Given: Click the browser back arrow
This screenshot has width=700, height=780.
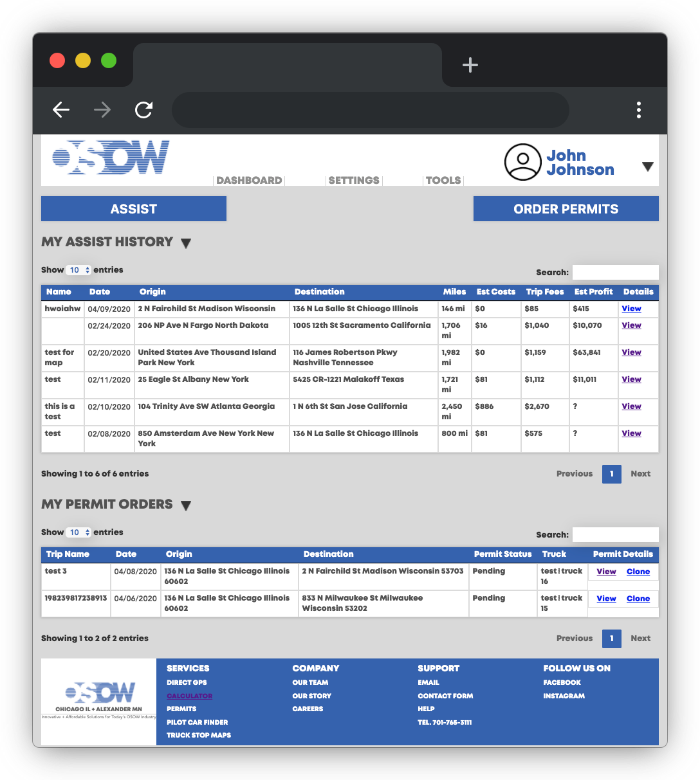Looking at the screenshot, I should tap(60, 110).
